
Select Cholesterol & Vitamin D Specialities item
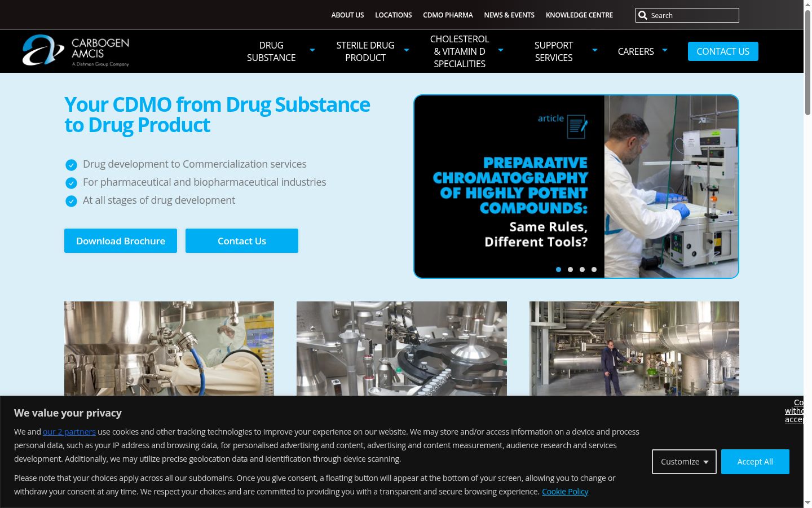pyautogui.click(x=460, y=51)
